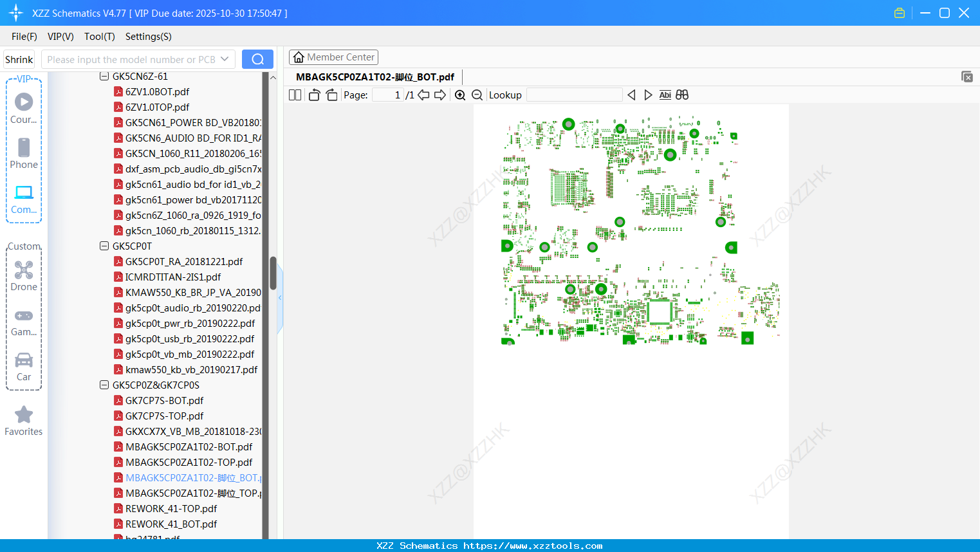Collapse the GK5CN6Z-61 folder
Image resolution: width=980 pixels, height=552 pixels.
click(104, 76)
